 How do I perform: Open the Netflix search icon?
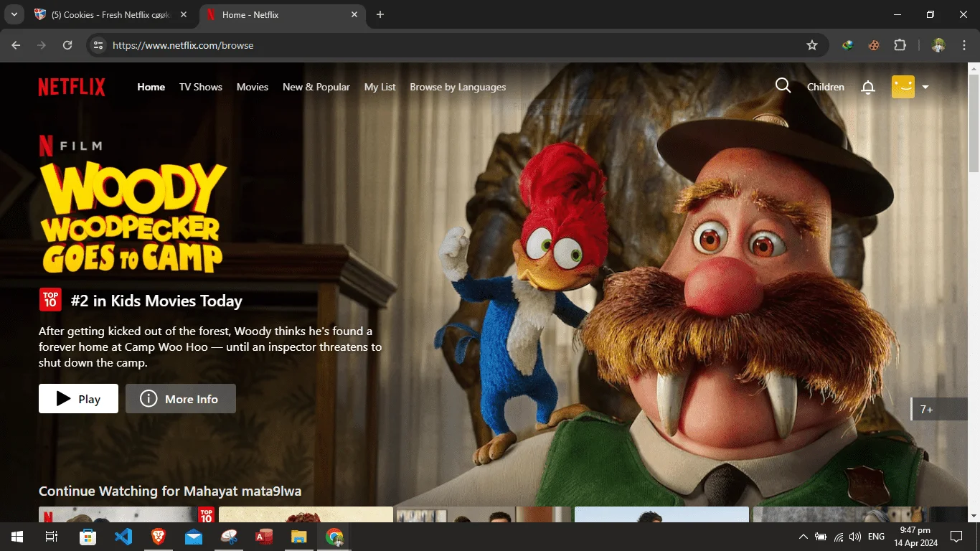[x=783, y=86]
